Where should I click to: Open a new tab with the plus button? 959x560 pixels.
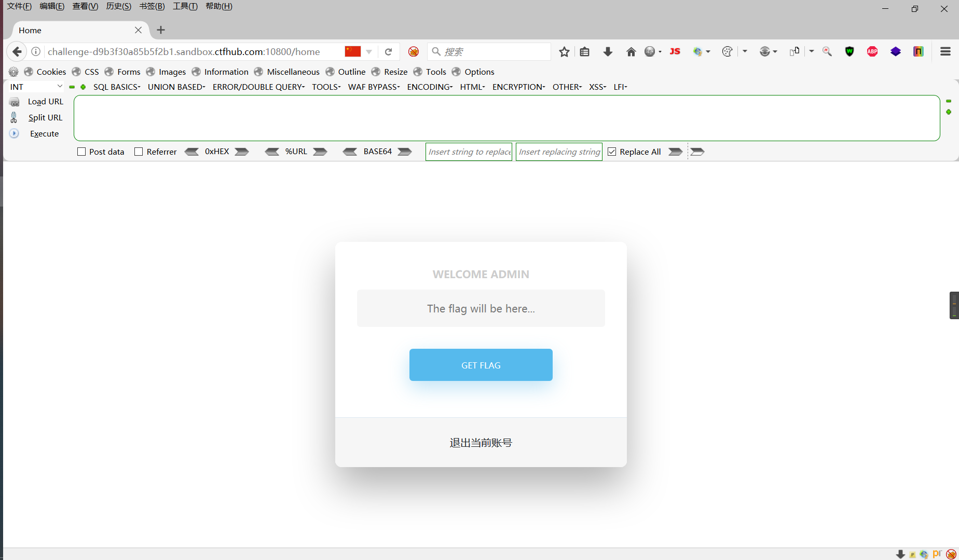pyautogui.click(x=161, y=30)
